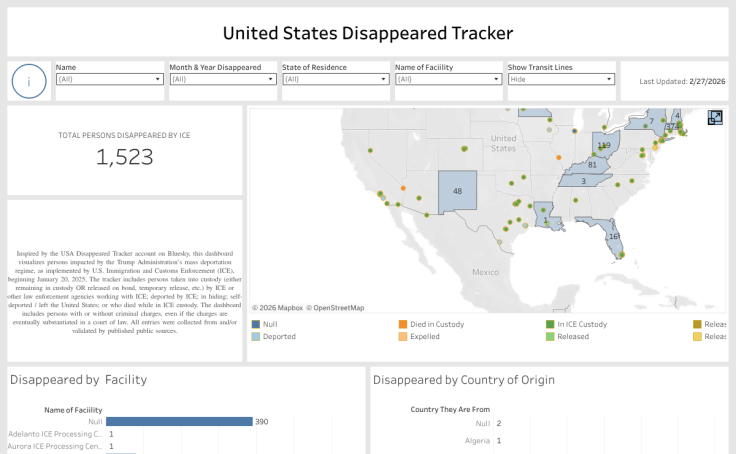736x454 pixels.
Task: Open the OpenStreetMap attribution link
Action: pos(335,308)
